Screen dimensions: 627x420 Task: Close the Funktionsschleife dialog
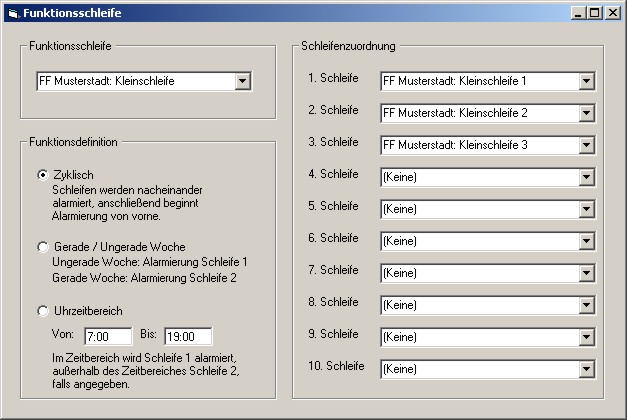611,12
